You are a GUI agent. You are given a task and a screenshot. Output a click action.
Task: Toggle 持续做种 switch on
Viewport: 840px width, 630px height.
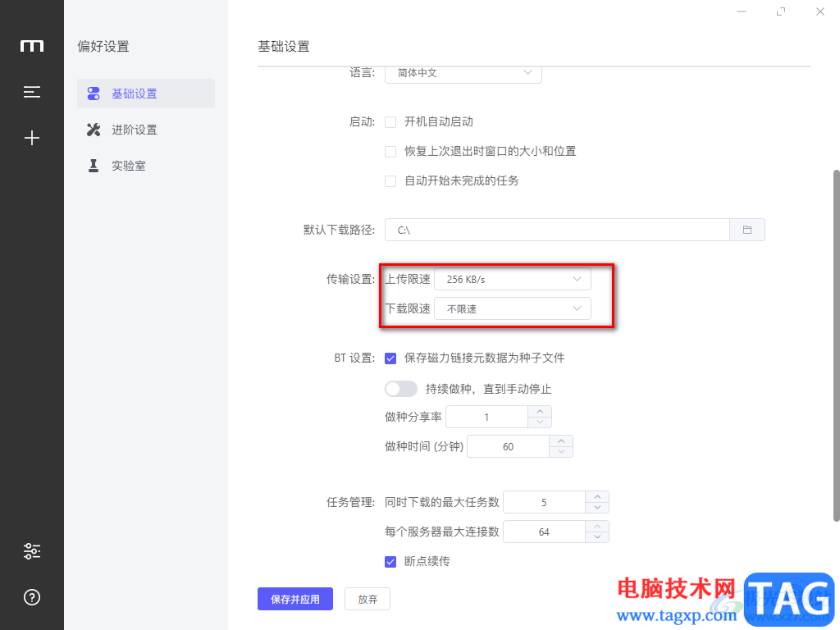400,389
